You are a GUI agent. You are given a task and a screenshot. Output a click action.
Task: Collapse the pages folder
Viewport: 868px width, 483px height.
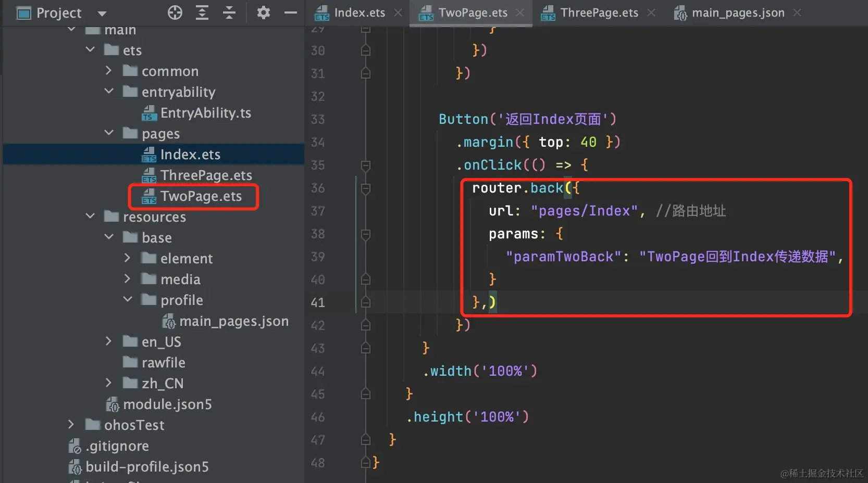109,133
